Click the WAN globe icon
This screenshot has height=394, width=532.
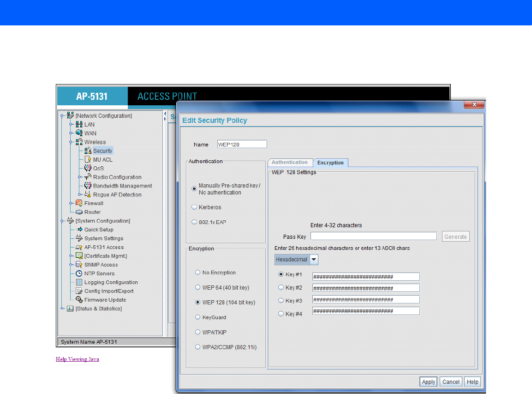click(x=79, y=133)
